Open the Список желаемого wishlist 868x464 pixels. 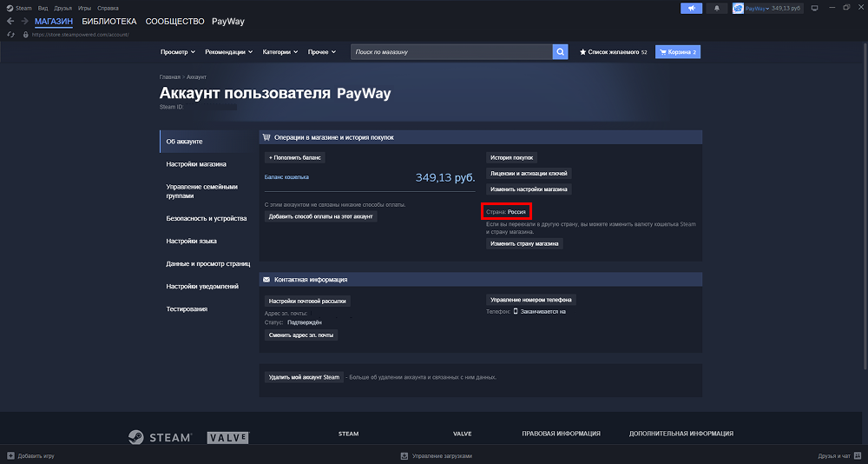[613, 52]
